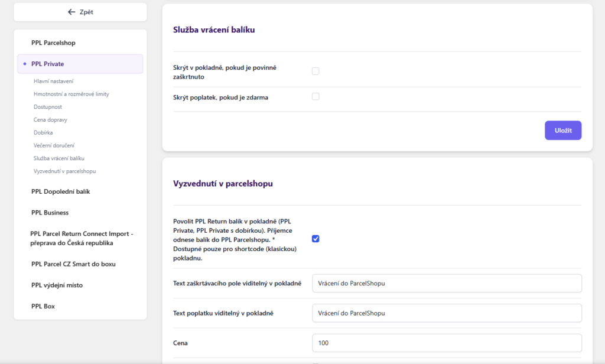Open Hmotnostní a rozměrové limity link
Viewport: 605px width, 364px height.
(71, 94)
